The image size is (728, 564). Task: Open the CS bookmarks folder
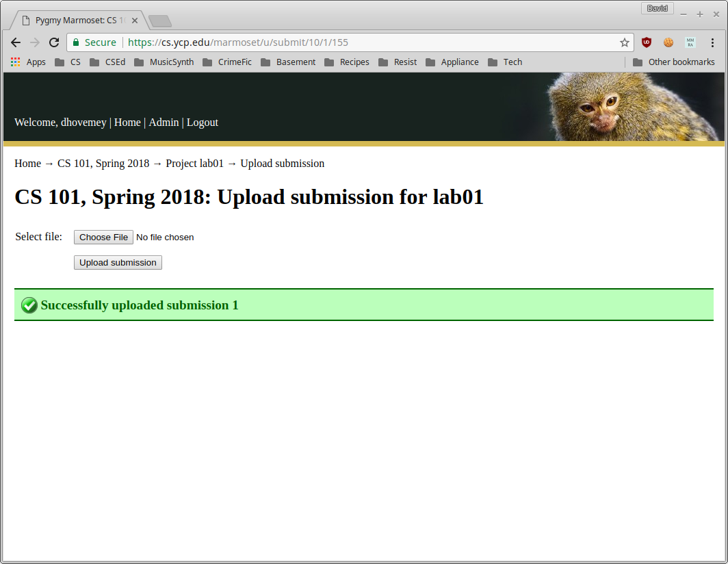pyautogui.click(x=68, y=62)
